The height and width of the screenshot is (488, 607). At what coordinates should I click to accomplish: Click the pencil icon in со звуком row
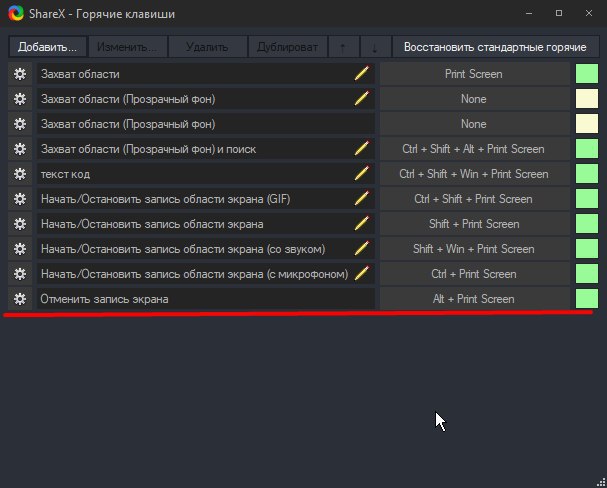362,248
